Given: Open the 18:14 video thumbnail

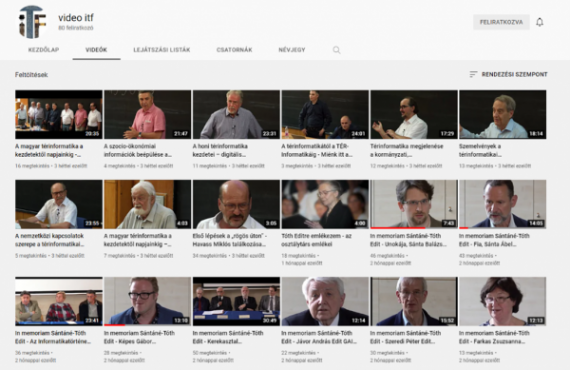Looking at the screenshot, I should point(503,114).
